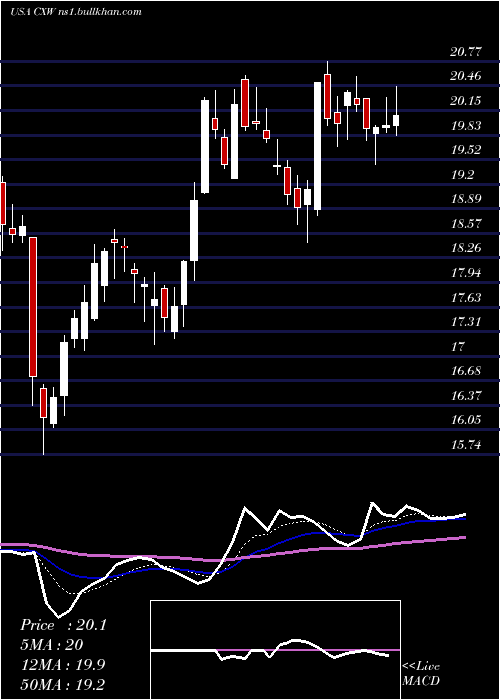Click the 16.37 price axis label
This screenshot has height=700, width=500.
coord(466,396)
